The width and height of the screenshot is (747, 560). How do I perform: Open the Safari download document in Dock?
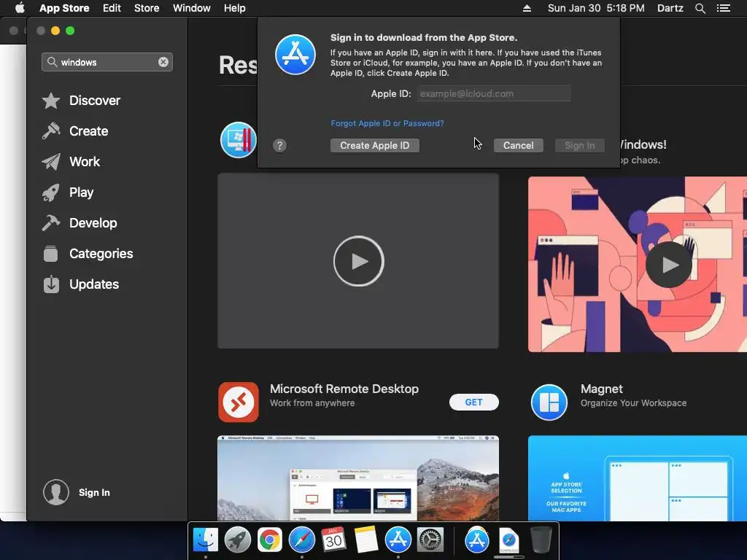[508, 540]
